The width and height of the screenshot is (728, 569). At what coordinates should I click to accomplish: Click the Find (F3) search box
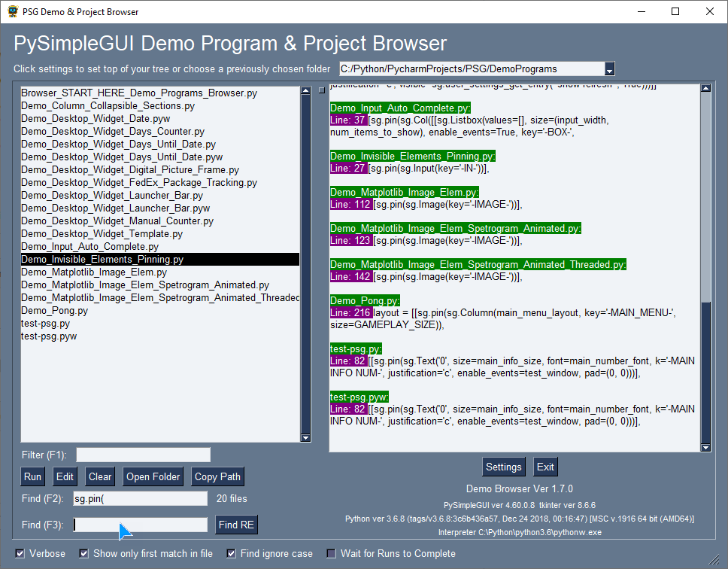pyautogui.click(x=139, y=525)
